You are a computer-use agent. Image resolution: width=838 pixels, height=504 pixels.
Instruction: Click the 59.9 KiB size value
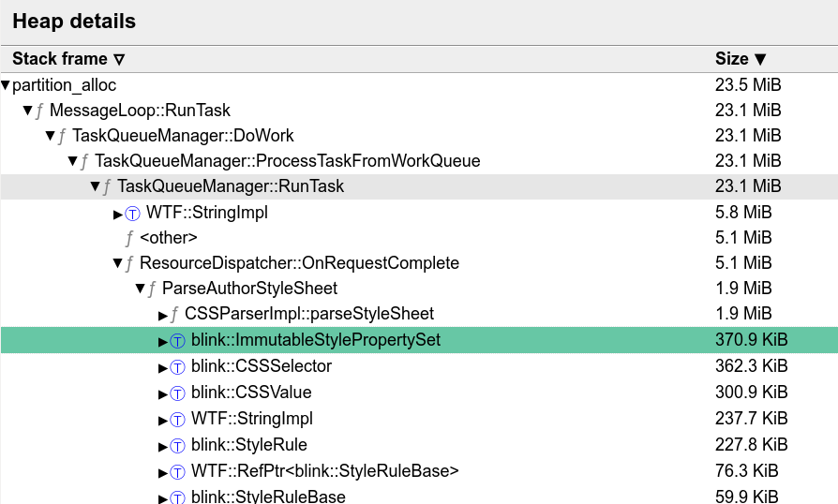click(747, 496)
